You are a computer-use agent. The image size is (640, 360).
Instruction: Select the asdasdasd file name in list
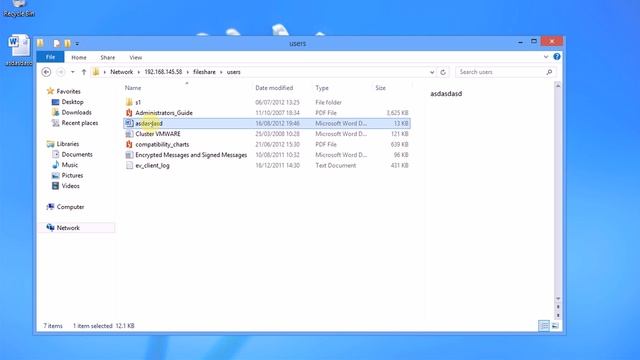[149, 123]
